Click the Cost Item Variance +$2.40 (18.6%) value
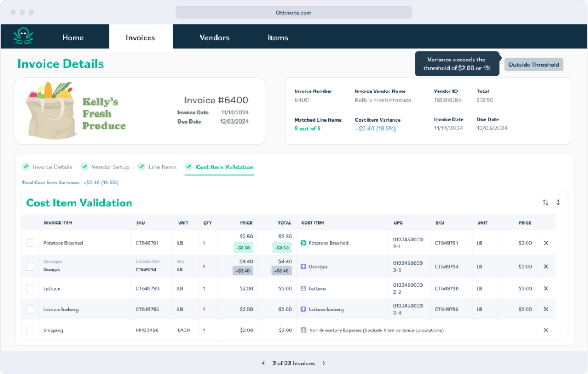The width and height of the screenshot is (588, 374). (376, 129)
